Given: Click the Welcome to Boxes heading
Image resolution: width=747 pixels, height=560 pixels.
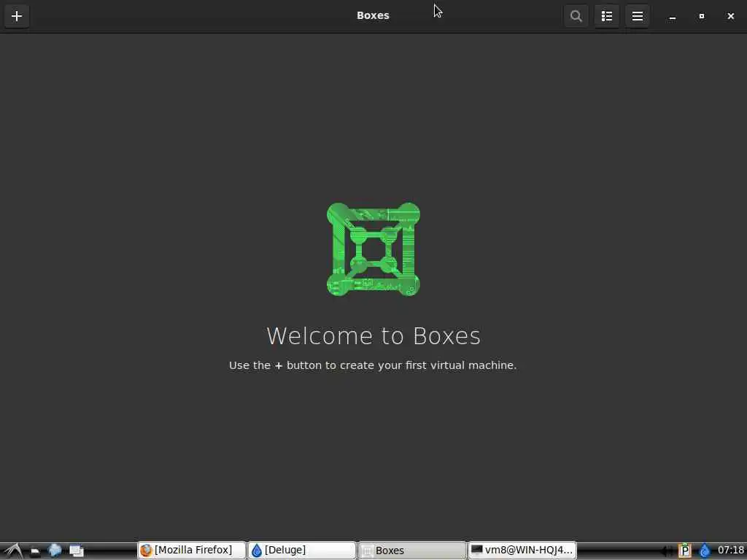Looking at the screenshot, I should 373,335.
